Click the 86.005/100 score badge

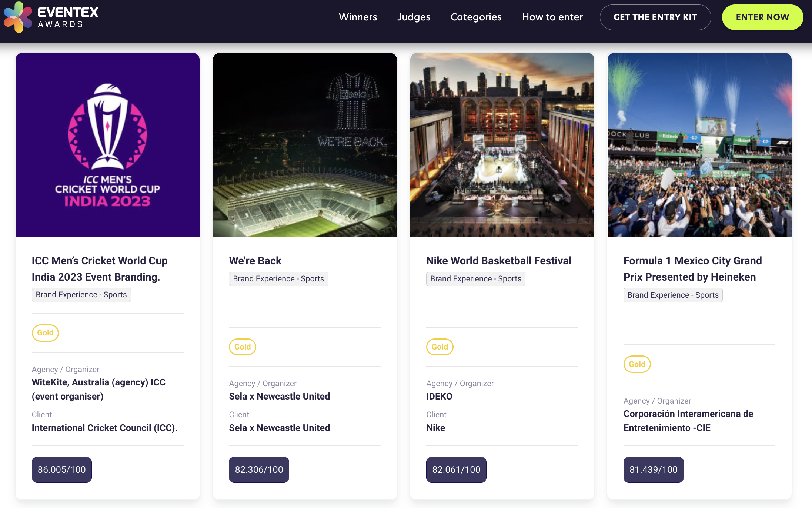[61, 469]
